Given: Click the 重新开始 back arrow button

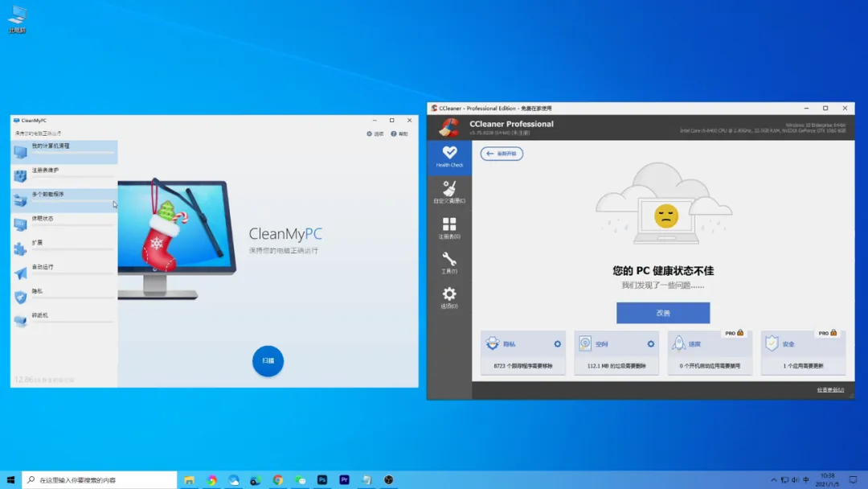Looking at the screenshot, I should coord(502,154).
